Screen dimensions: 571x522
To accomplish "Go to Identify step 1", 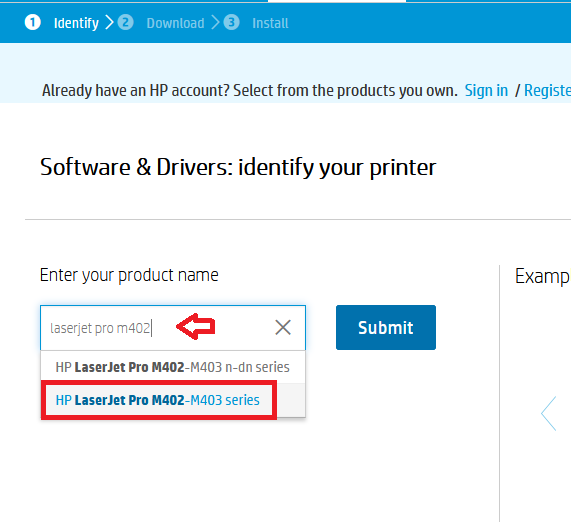I will click(76, 23).
